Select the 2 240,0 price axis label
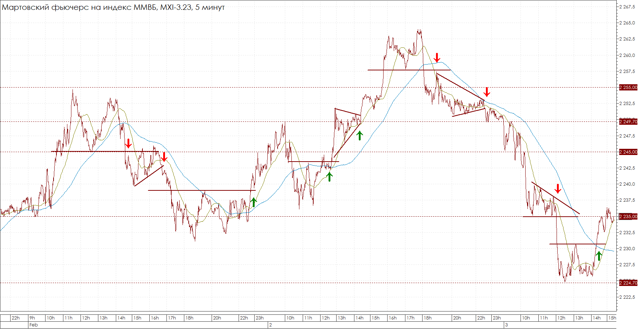This screenshot has width=644, height=329. 627,184
